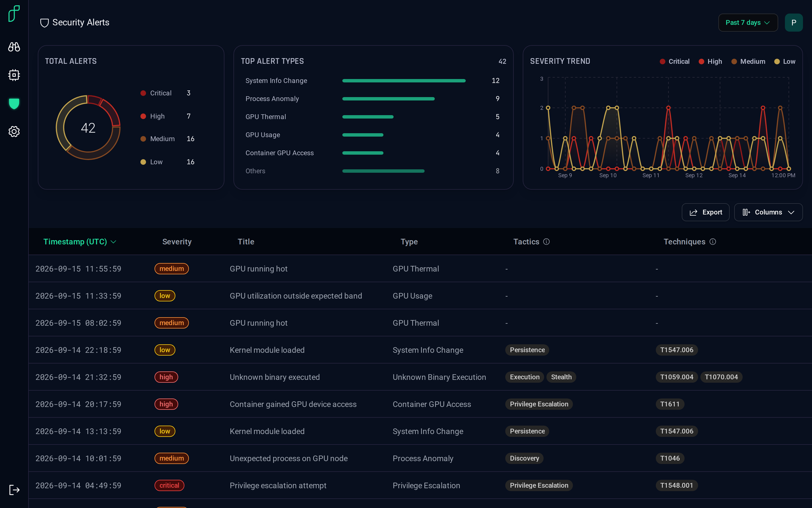
Task: Click the Execution tactic tag
Action: coord(524,377)
